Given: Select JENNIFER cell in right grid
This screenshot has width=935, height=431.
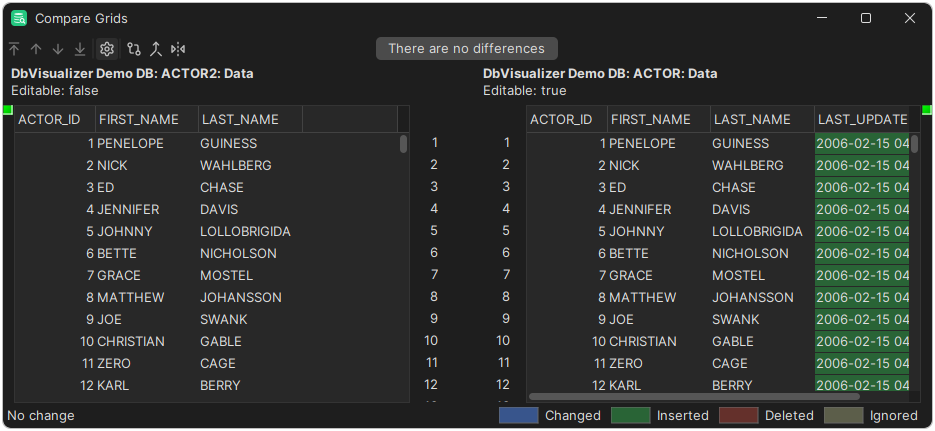Looking at the screenshot, I should coord(659,210).
